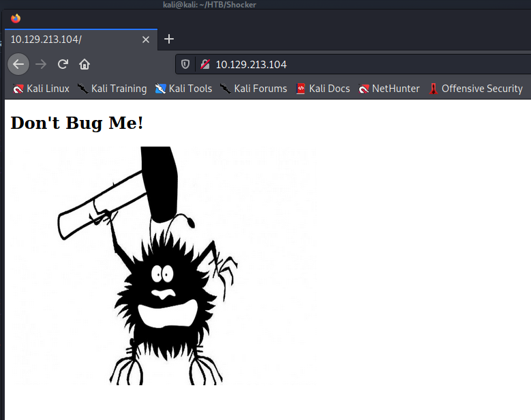Viewport: 531px width, 420px height.
Task: Launch the NetHunter bookmark
Action: (389, 89)
